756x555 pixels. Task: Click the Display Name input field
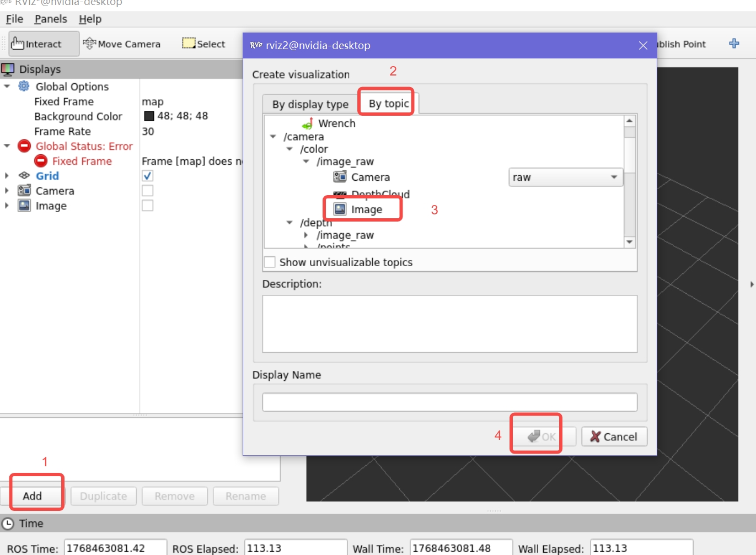(x=449, y=402)
